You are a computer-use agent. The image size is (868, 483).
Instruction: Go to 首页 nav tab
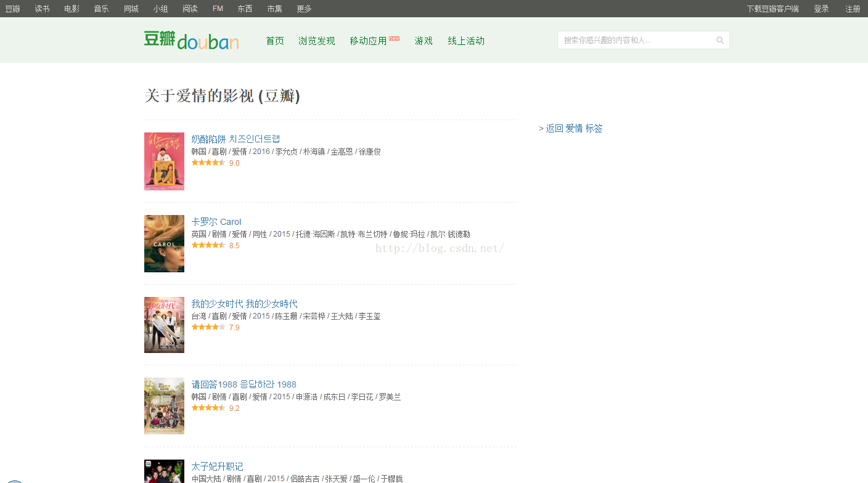click(275, 41)
